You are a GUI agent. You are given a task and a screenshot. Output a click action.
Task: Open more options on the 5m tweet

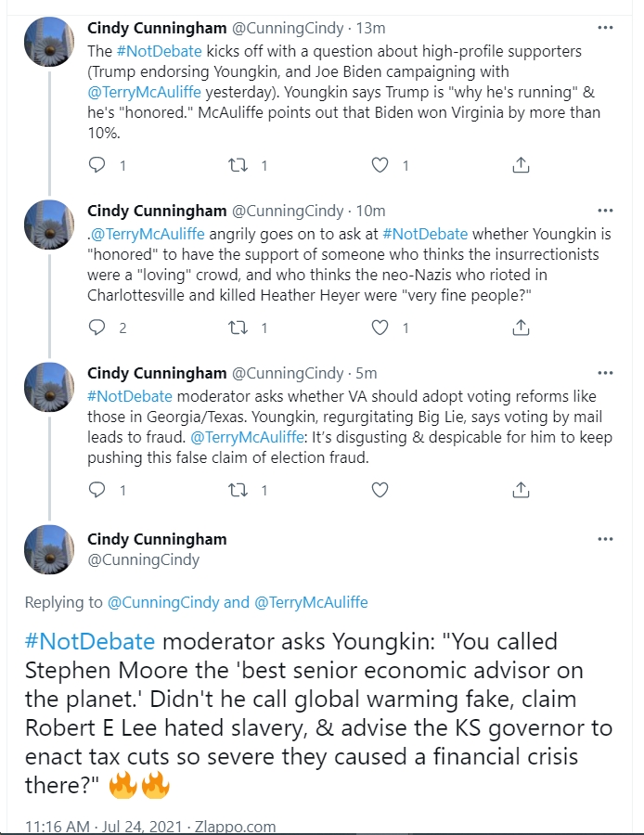pos(605,373)
